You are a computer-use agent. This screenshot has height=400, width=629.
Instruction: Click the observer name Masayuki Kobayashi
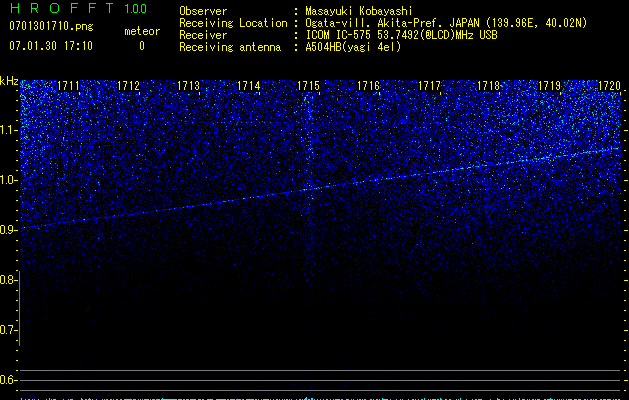click(359, 11)
